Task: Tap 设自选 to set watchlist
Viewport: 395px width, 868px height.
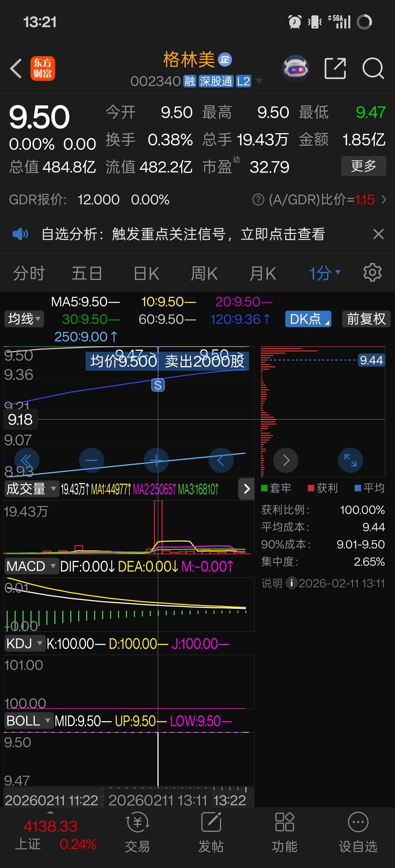Action: (358, 833)
